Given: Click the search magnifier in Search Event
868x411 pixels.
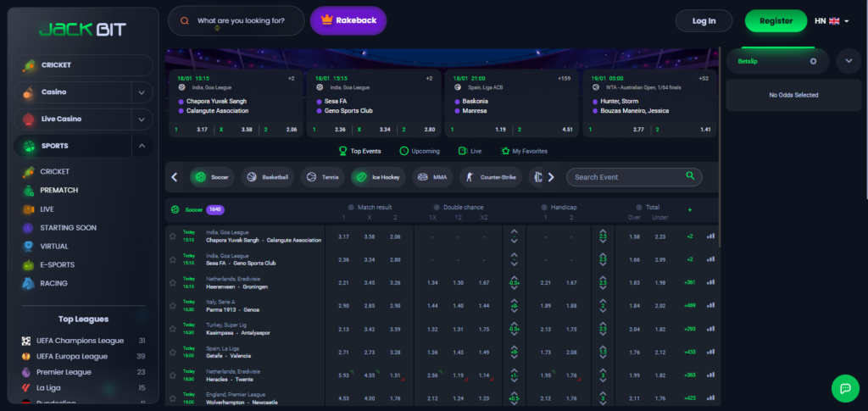Looking at the screenshot, I should click(x=691, y=176).
